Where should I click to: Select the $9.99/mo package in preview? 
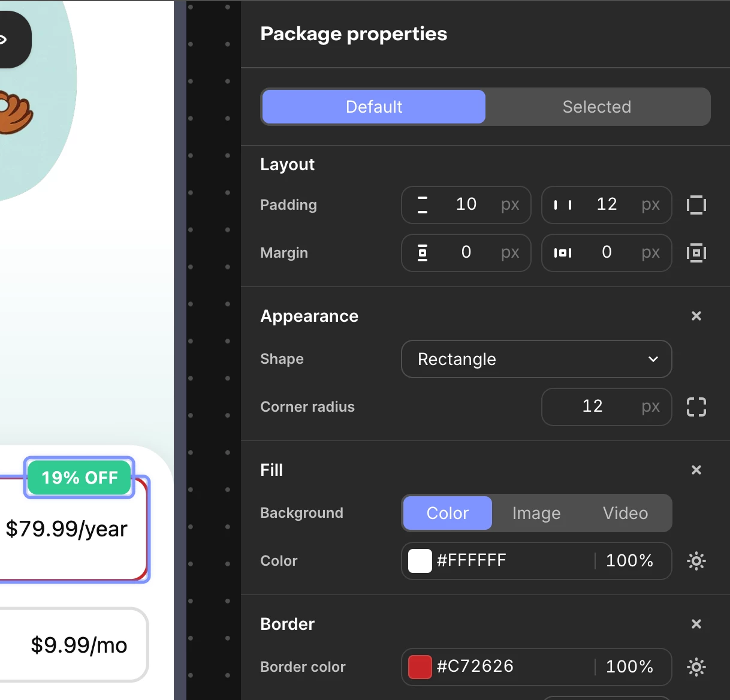click(x=73, y=645)
